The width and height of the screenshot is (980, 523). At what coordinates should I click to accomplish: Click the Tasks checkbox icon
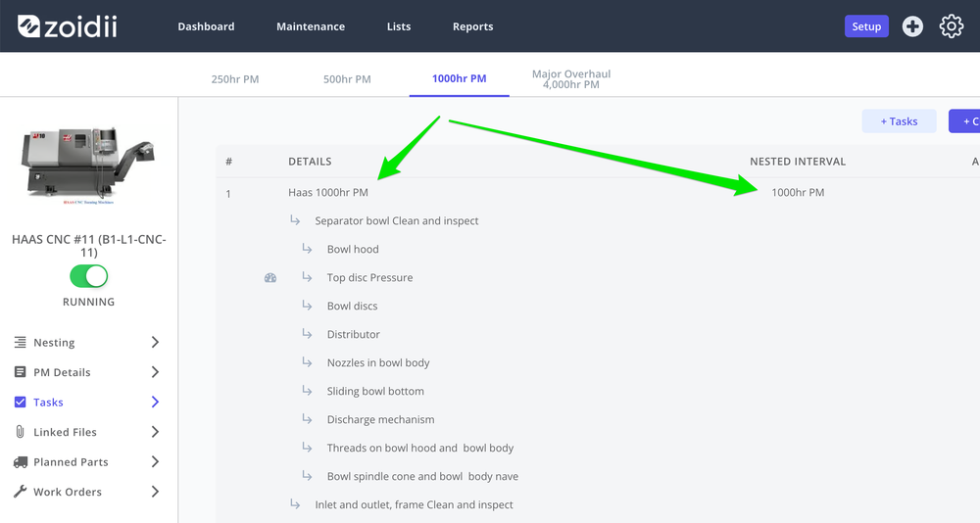20,402
